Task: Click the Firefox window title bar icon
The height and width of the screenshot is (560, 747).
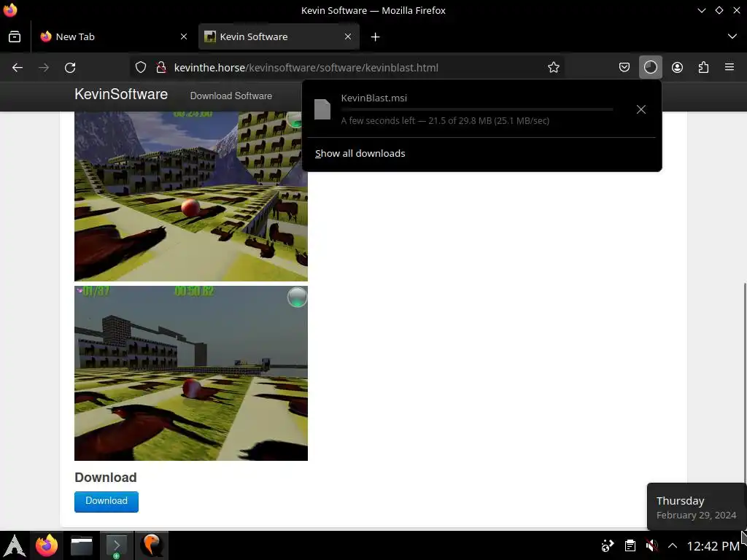Action: click(10, 10)
